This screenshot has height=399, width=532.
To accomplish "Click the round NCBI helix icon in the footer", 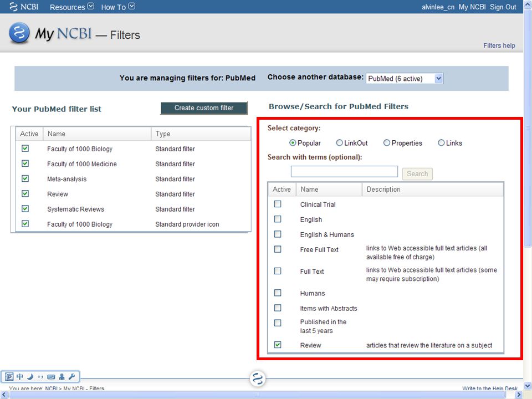I will [x=258, y=378].
